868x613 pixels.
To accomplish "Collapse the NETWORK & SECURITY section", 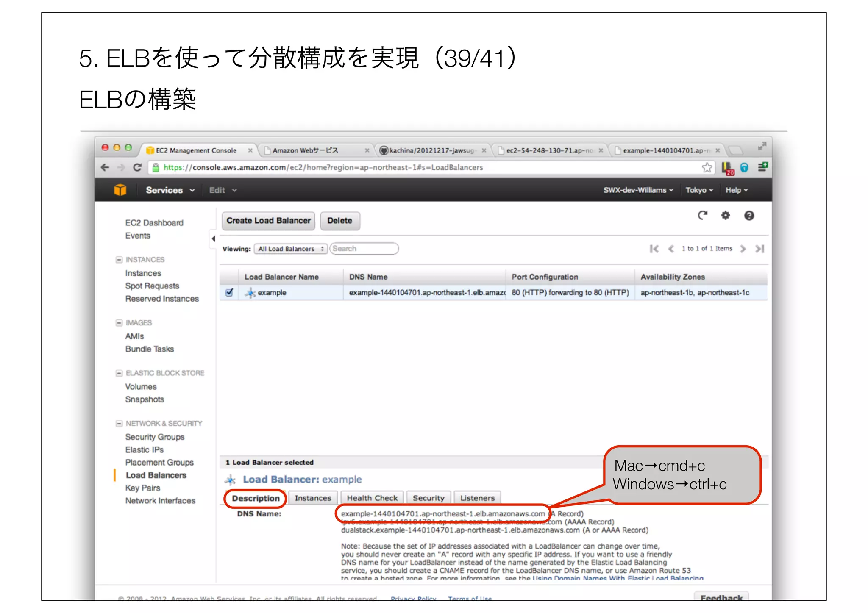I will (119, 424).
